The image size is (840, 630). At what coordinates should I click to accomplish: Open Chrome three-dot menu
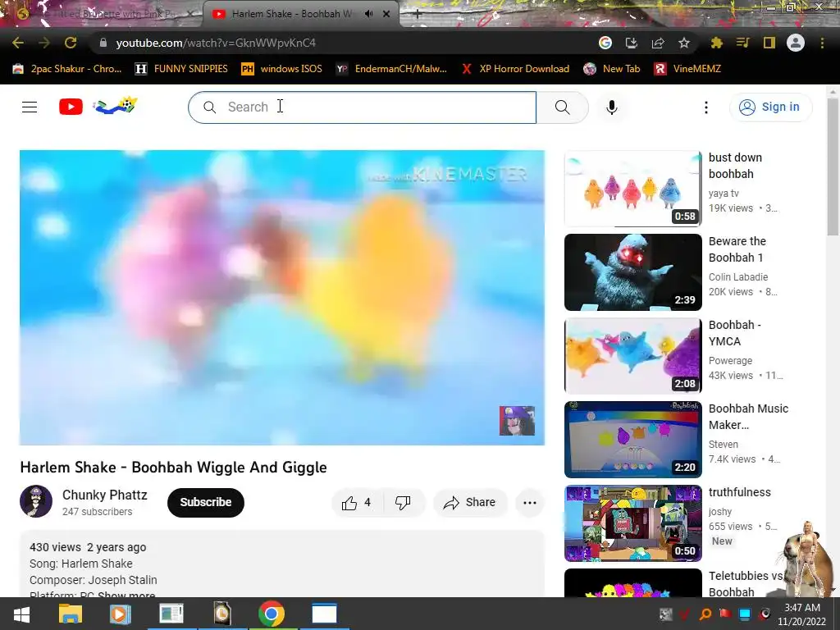point(822,43)
